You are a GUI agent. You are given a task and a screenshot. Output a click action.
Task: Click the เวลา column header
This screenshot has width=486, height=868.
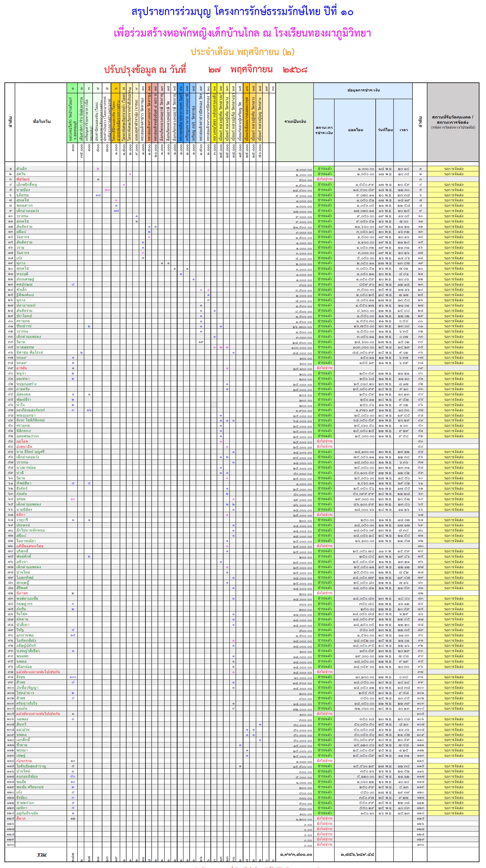(x=403, y=130)
